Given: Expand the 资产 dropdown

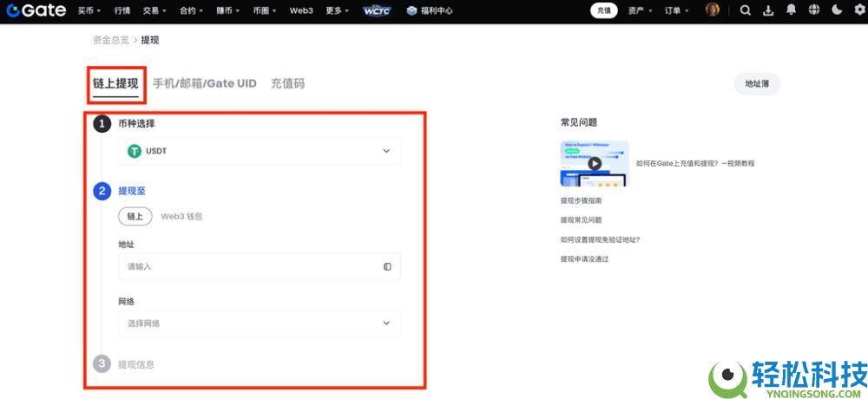Looking at the screenshot, I should [x=641, y=10].
